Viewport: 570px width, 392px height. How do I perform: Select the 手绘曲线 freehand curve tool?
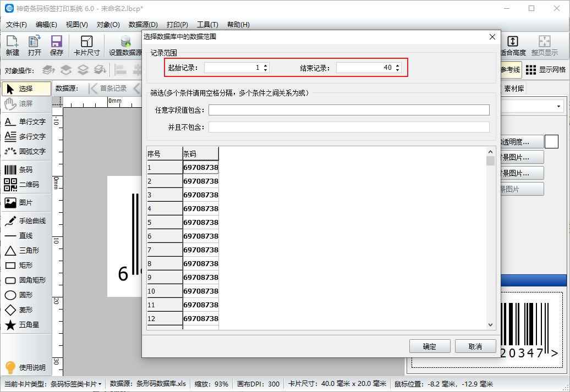pyautogui.click(x=25, y=221)
